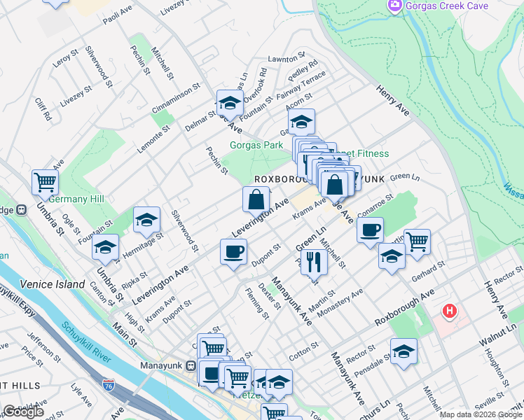This screenshot has width=524, height=420.
Task: Click the front shopping bag marker in Roxborough cluster
Action: 335,186
